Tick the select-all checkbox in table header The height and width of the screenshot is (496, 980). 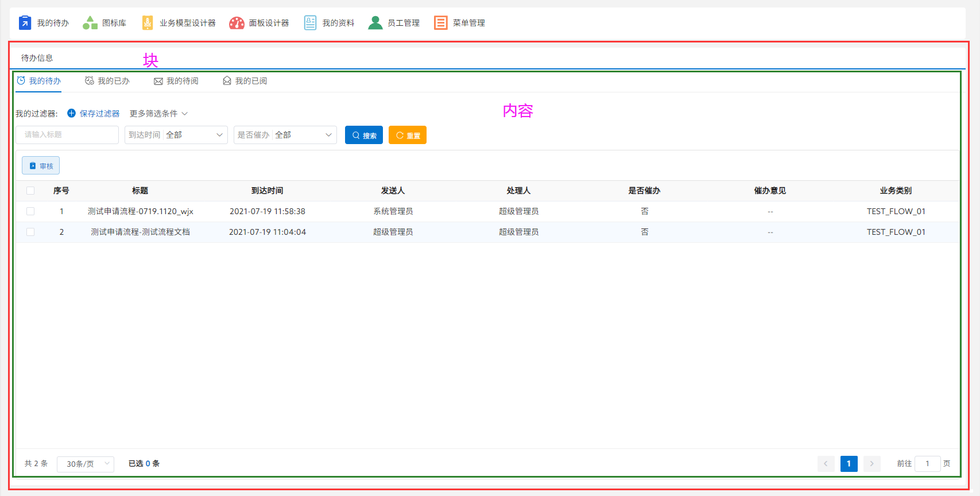click(30, 191)
